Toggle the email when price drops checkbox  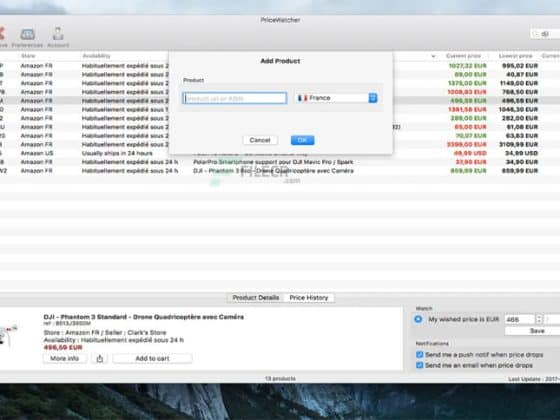pyautogui.click(x=420, y=365)
